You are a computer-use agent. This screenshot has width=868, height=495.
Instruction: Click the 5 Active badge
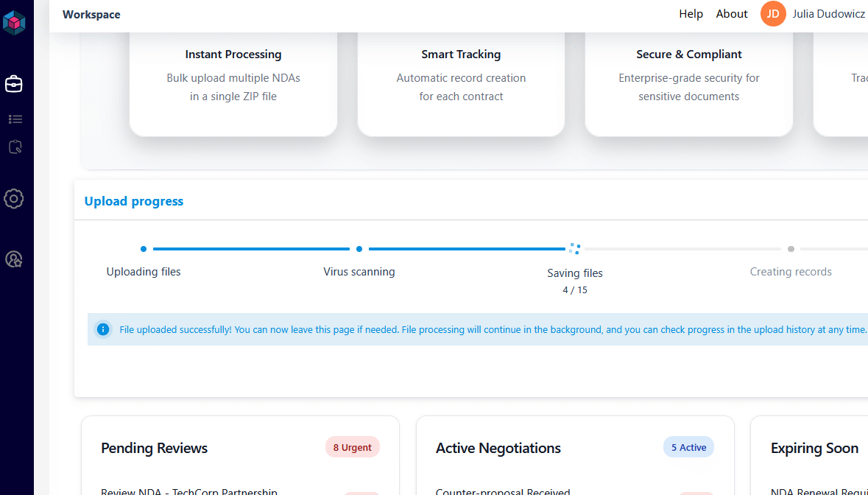(688, 447)
